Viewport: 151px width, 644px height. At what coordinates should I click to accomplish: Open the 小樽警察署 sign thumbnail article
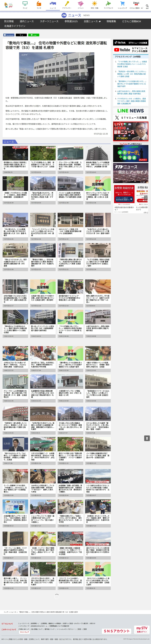coord(43,220)
